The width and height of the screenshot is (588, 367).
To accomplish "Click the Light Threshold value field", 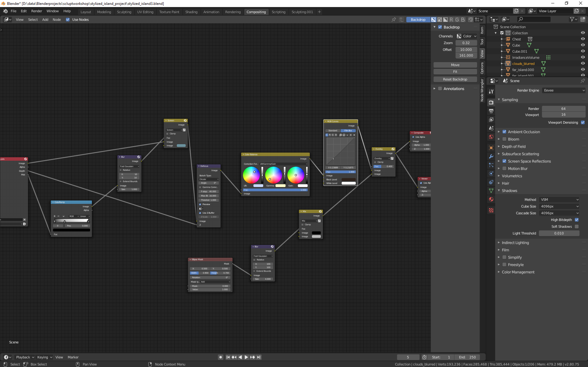I will [559, 233].
